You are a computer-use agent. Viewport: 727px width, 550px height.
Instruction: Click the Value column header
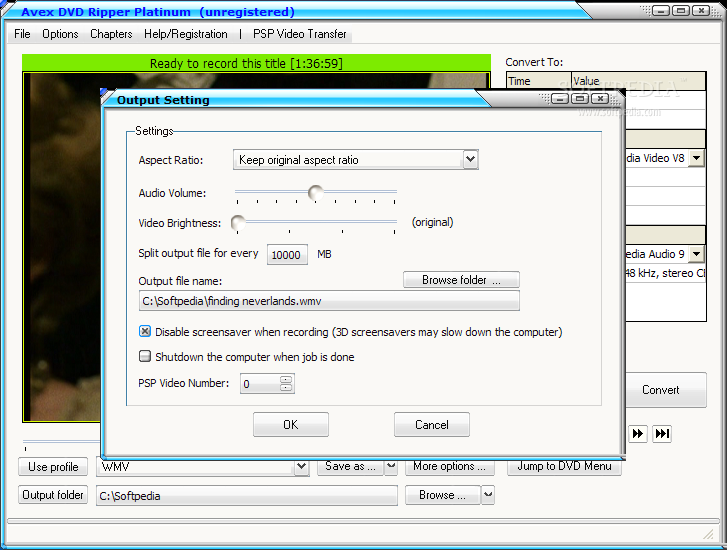[638, 81]
